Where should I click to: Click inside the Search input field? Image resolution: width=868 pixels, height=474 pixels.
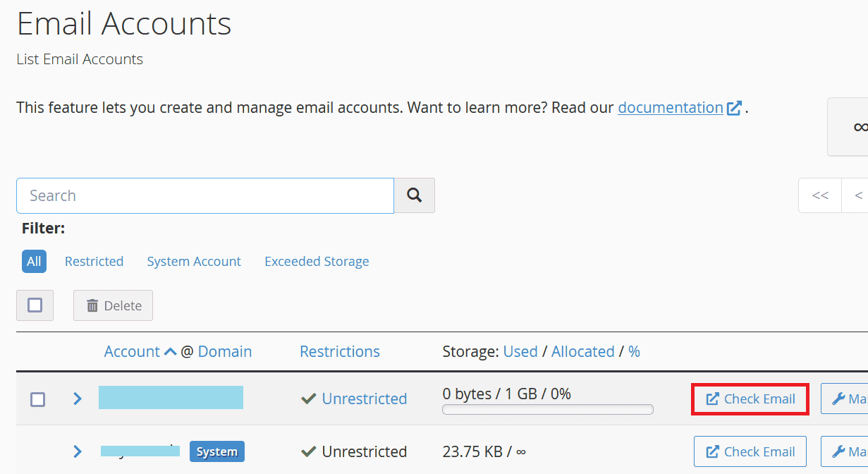click(204, 195)
